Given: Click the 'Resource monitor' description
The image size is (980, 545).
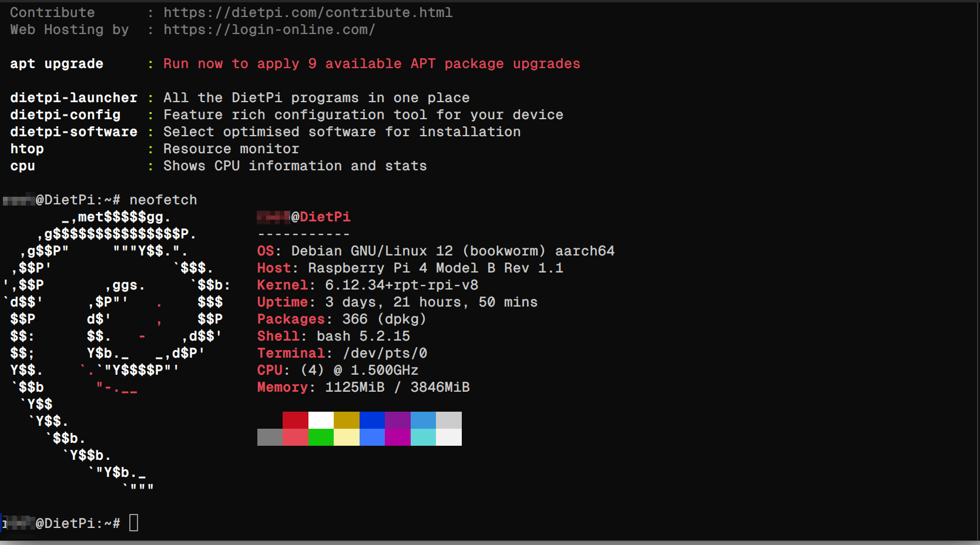Looking at the screenshot, I should 231,149.
